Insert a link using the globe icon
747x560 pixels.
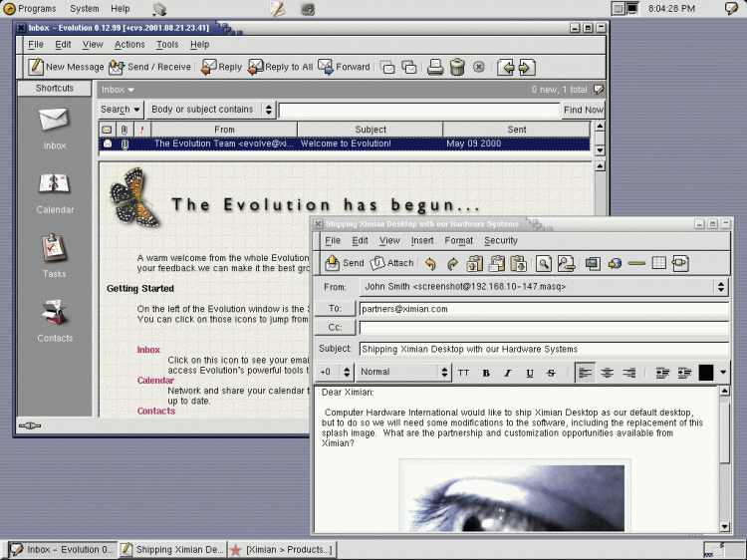(615, 263)
